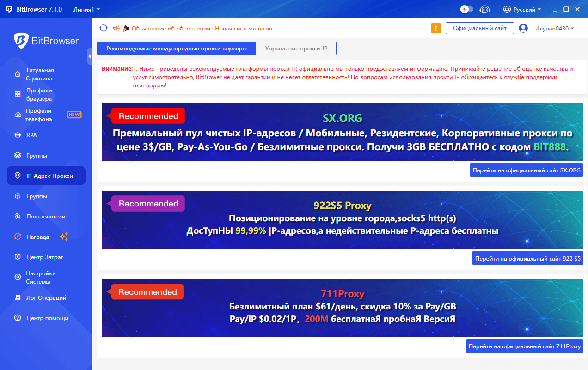Collapse the sidebar with the arrow chevron
Viewport: 588px width, 370px height.
point(90,56)
